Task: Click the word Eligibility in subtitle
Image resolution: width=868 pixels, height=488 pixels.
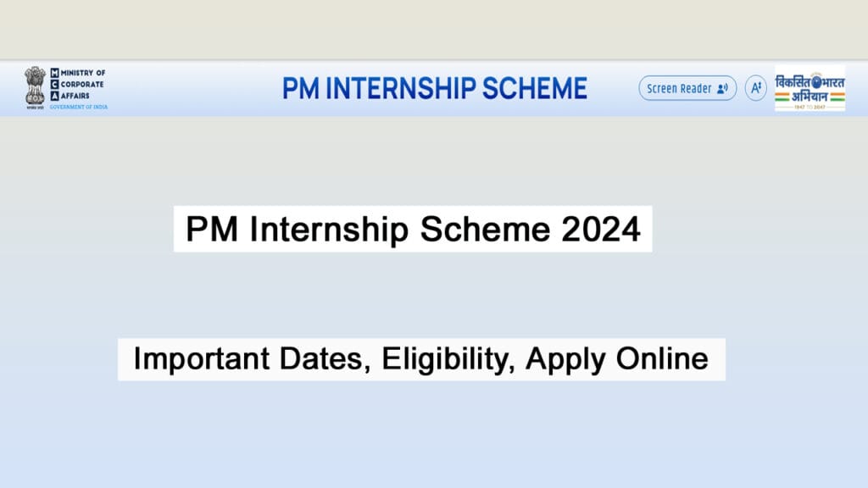Action: point(448,359)
